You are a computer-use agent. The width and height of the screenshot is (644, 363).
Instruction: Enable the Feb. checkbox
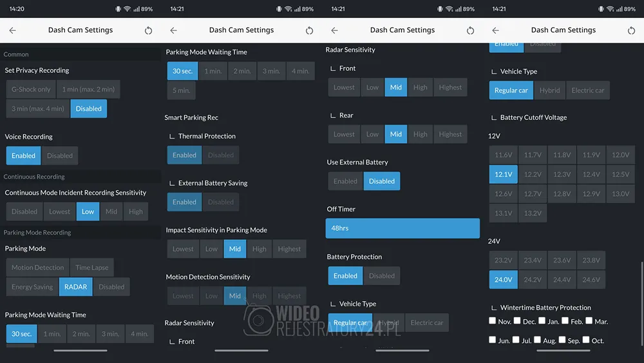click(x=565, y=320)
